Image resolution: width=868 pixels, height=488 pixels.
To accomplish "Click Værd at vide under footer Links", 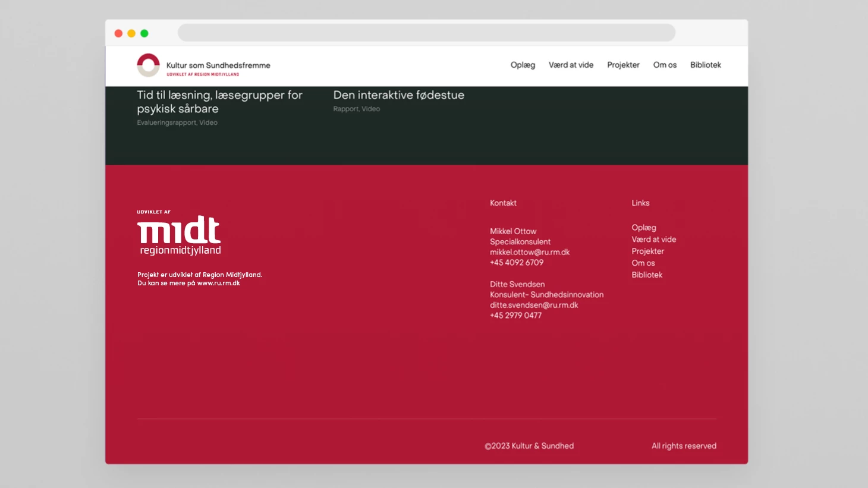I will 654,240.
